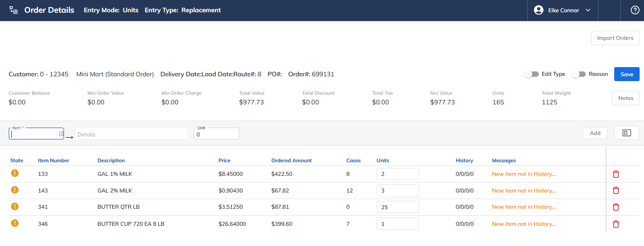Click the Units column header
The height and width of the screenshot is (246, 644).
(383, 160)
